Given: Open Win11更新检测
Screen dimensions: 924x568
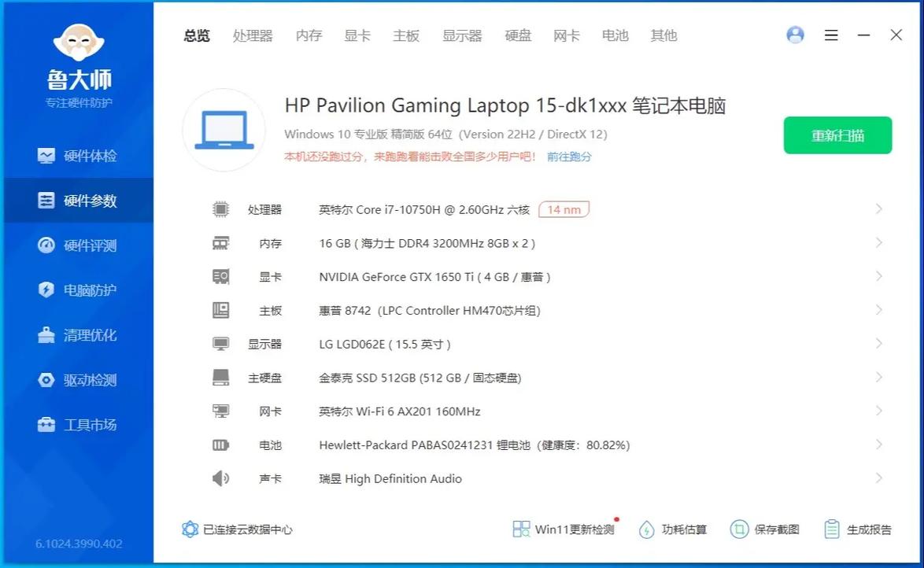Looking at the screenshot, I should tap(564, 529).
